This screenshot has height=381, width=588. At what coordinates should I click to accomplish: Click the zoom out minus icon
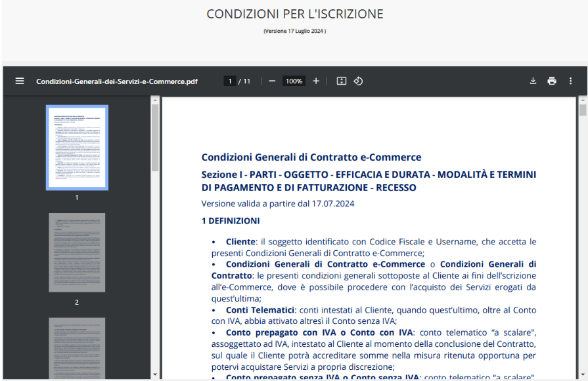[272, 81]
